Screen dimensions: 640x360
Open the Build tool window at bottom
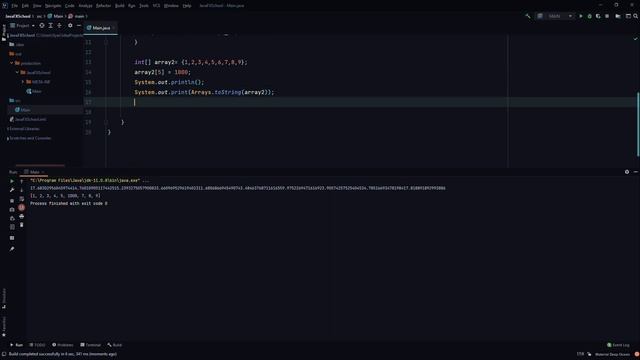coord(115,345)
